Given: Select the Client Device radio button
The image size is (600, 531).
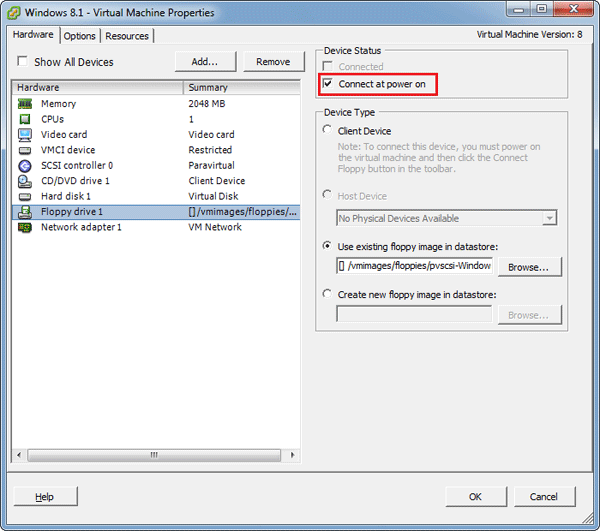Looking at the screenshot, I should click(x=327, y=130).
